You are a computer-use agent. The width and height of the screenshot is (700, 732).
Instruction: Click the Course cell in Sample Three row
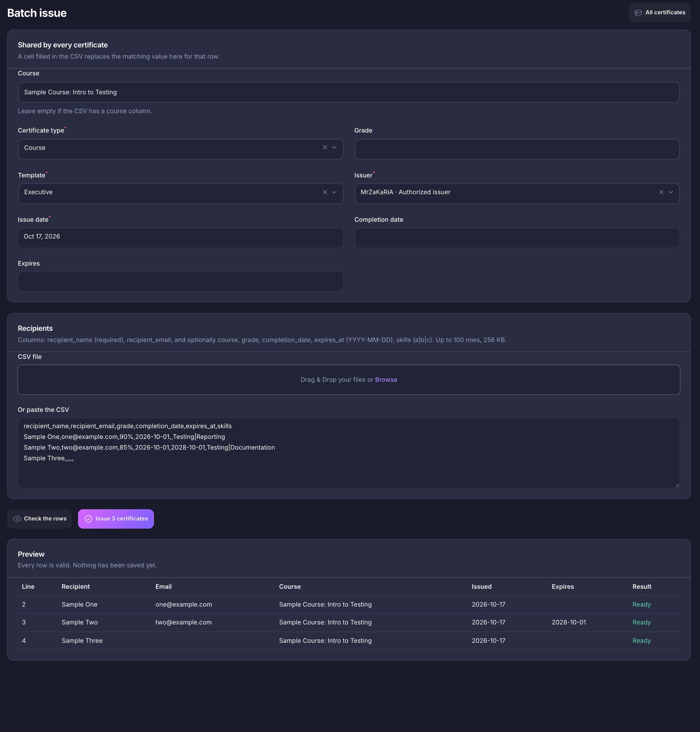click(325, 640)
